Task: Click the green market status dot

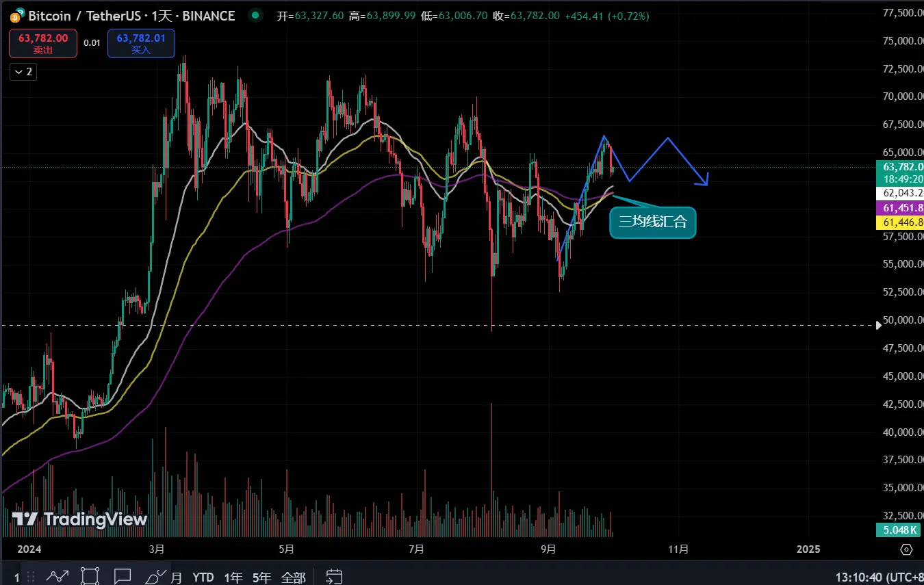Action: pos(255,15)
